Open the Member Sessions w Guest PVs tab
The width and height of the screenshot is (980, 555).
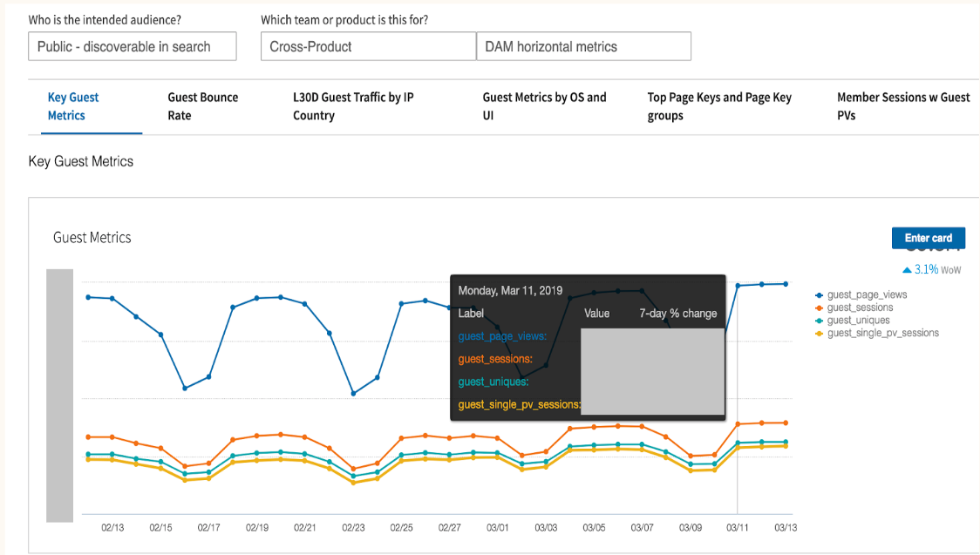(x=903, y=106)
